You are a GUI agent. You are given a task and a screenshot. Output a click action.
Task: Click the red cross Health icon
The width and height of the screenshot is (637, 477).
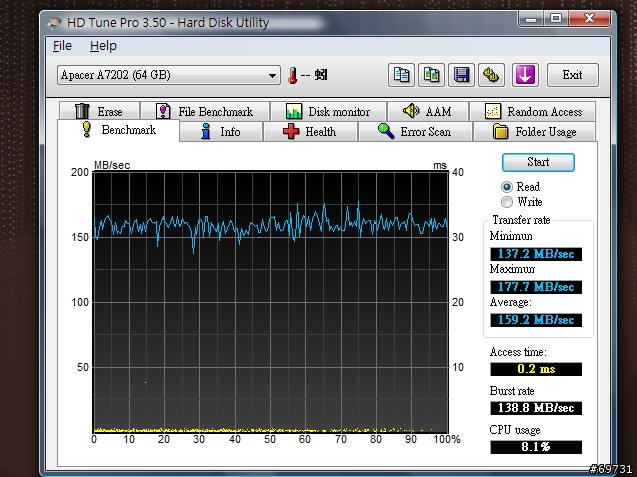[291, 132]
